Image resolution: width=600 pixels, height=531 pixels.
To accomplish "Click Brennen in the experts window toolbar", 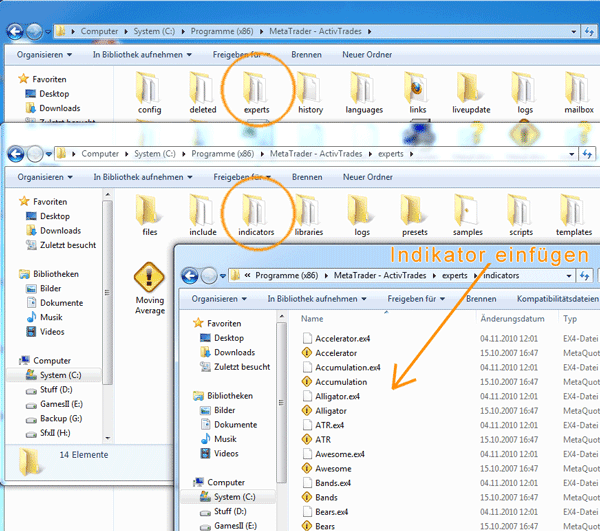I will 307,177.
